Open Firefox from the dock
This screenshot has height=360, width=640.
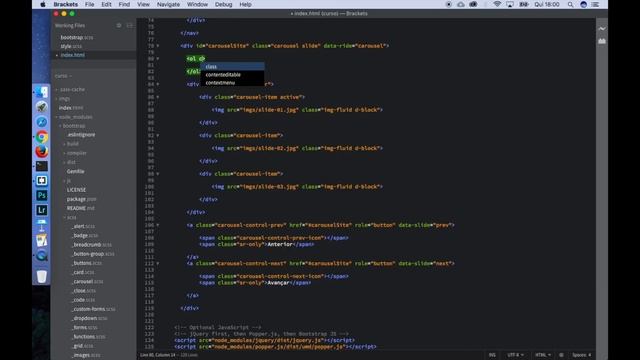[x=42, y=151]
